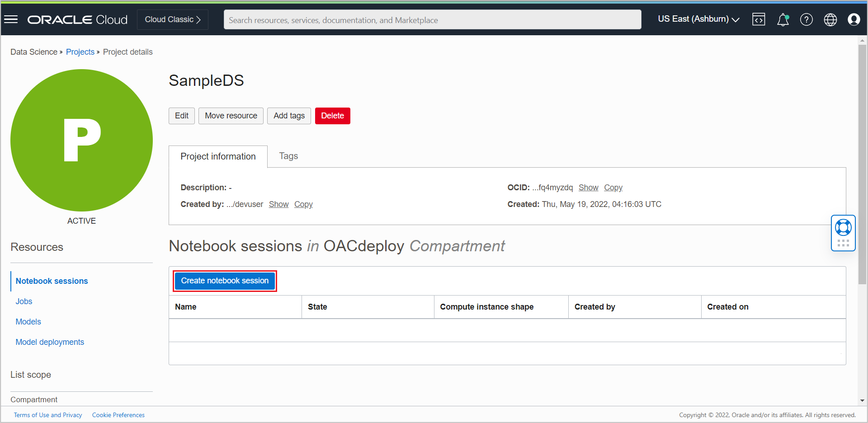Open the support lifebuoy help widget
Image resolution: width=868 pixels, height=423 pixels.
pyautogui.click(x=843, y=227)
